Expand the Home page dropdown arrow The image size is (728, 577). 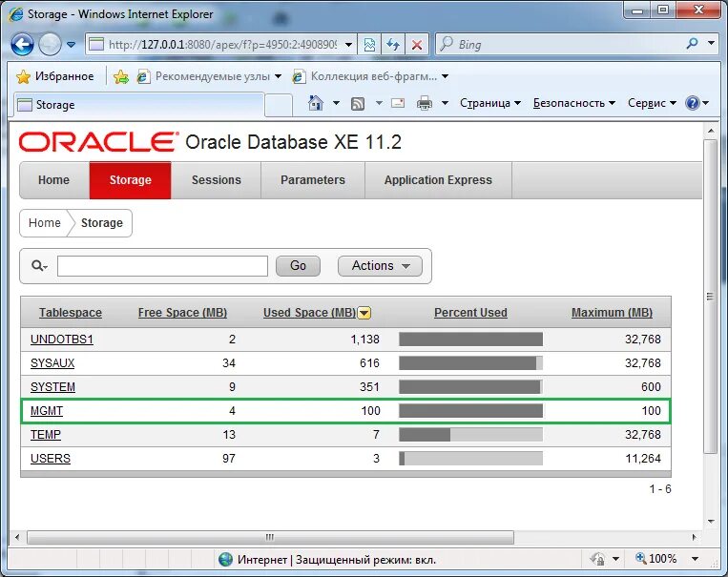(336, 103)
